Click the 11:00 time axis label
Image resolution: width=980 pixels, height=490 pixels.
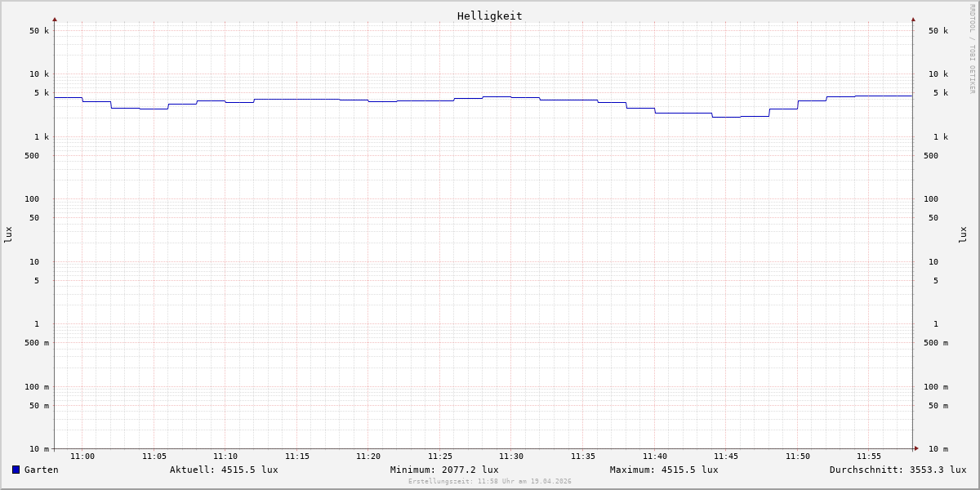(x=82, y=457)
